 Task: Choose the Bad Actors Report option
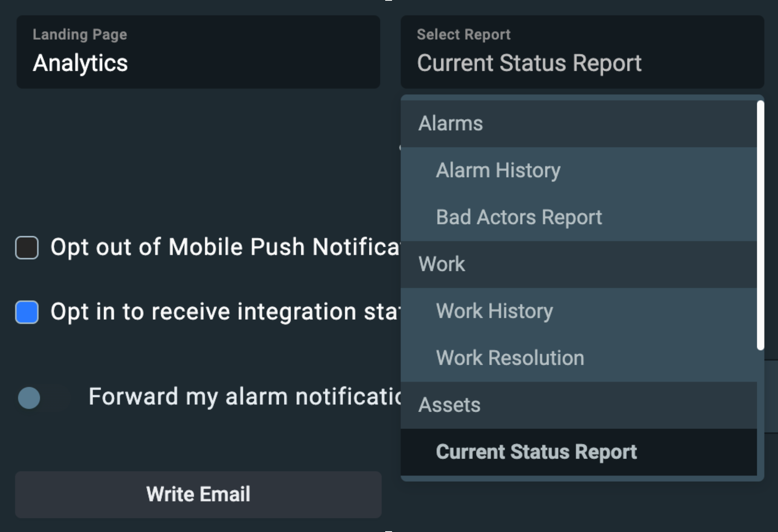(518, 217)
